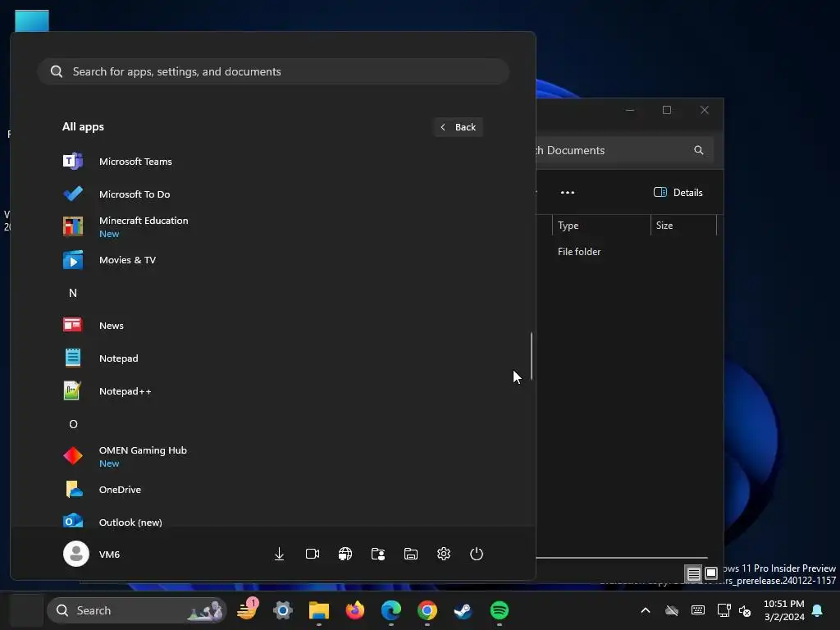Click the Search Documents box in File Explorer
840x630 pixels.
point(624,151)
